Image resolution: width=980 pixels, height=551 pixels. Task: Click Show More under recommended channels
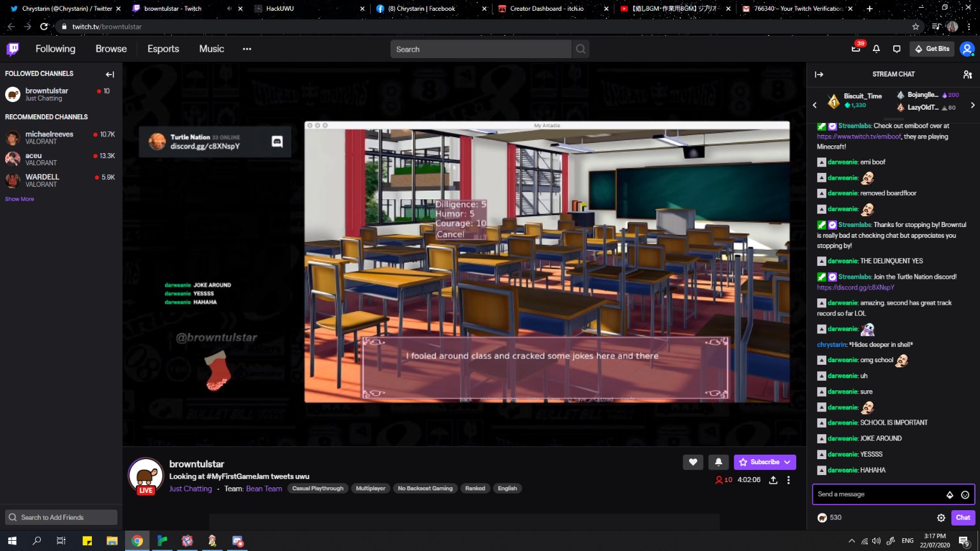coord(19,199)
